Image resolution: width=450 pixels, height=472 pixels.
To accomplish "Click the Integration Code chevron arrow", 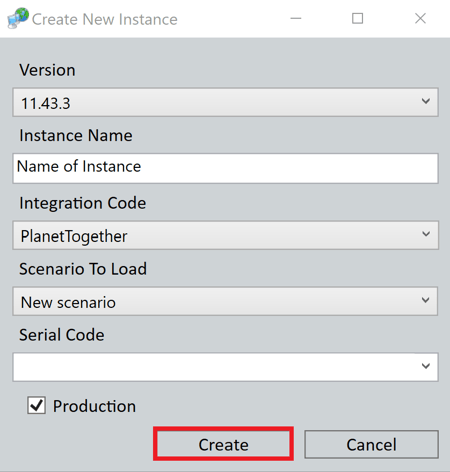I will (426, 234).
